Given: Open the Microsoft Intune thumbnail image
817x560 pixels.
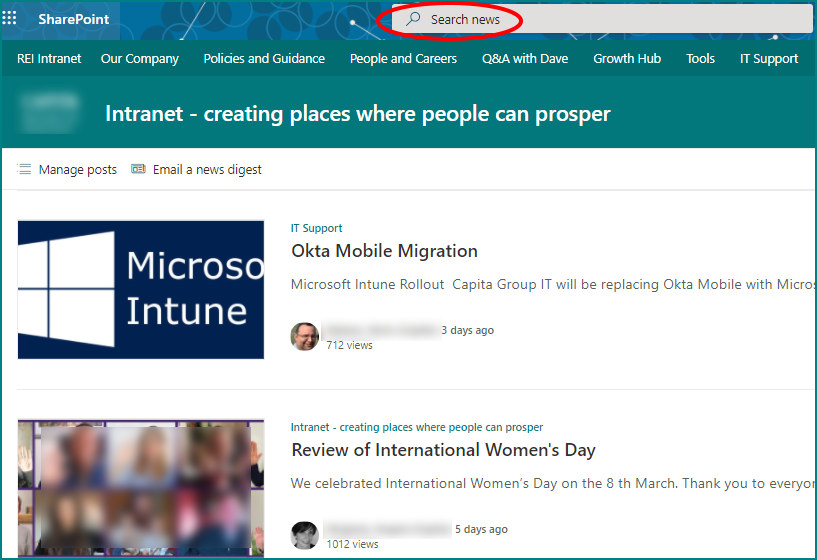Looking at the screenshot, I should click(141, 290).
